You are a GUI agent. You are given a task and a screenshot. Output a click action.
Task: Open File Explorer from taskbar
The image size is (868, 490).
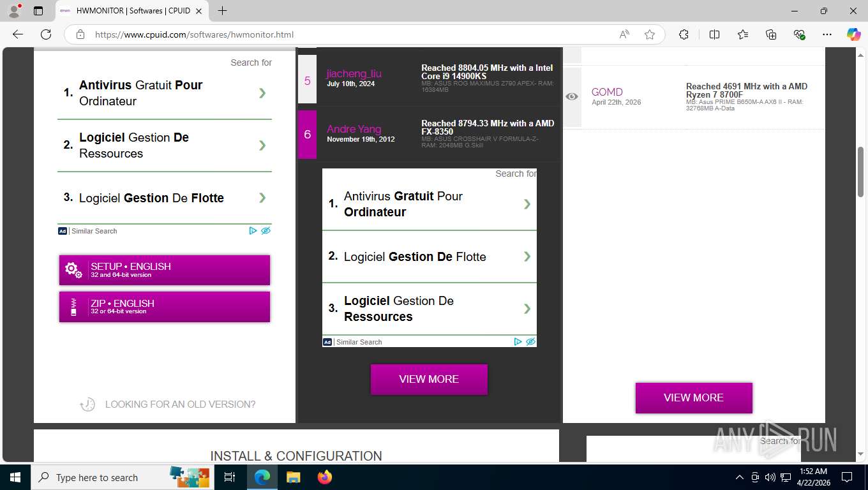point(293,477)
